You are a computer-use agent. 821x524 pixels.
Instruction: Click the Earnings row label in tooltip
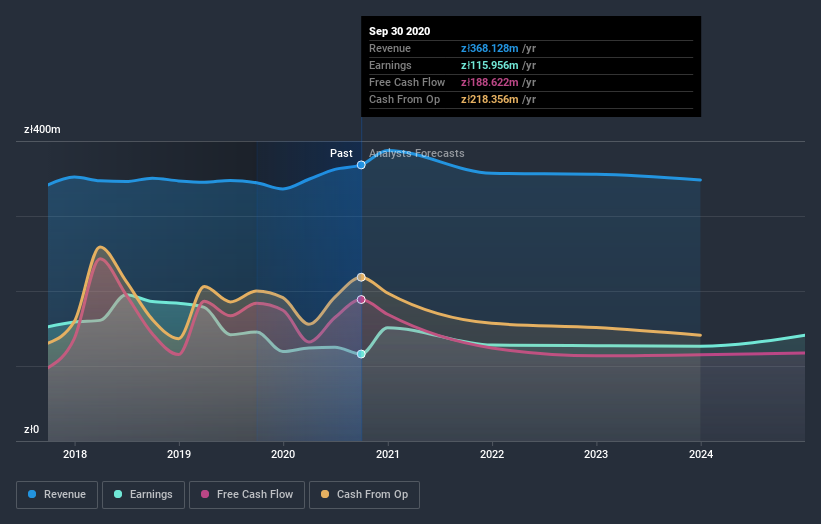pyautogui.click(x=390, y=65)
